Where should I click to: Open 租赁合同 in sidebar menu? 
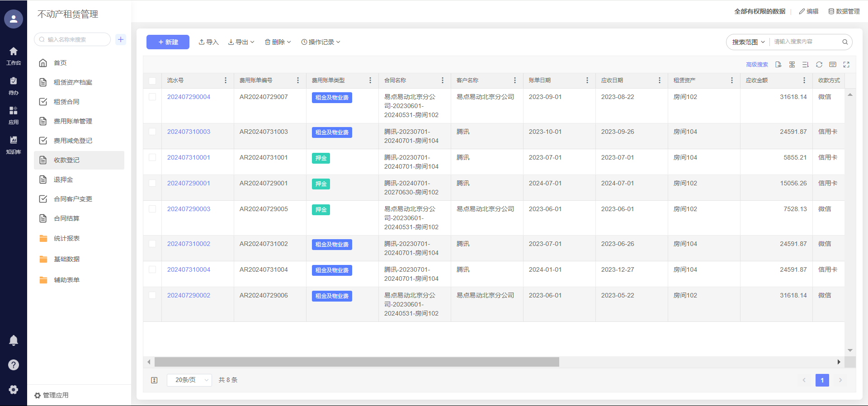[66, 102]
